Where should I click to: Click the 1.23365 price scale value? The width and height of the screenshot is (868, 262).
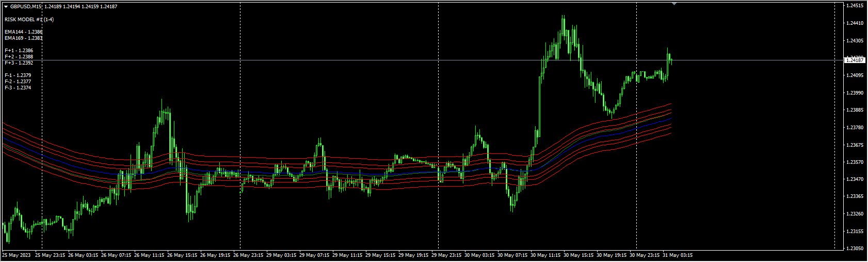click(855, 196)
